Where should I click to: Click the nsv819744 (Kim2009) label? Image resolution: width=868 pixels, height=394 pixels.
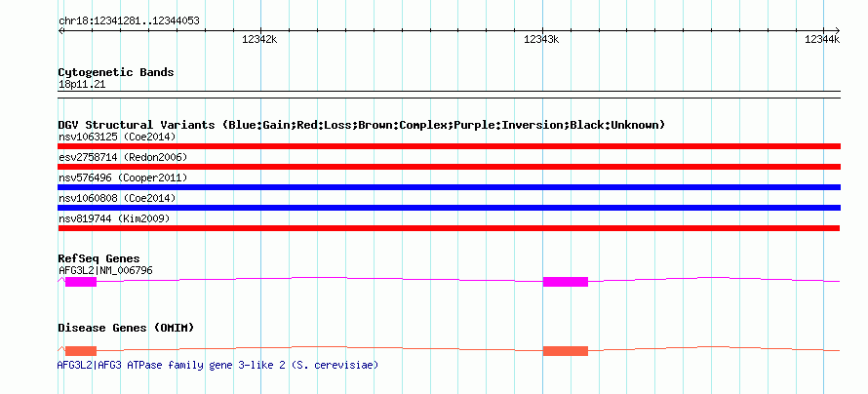tap(114, 218)
